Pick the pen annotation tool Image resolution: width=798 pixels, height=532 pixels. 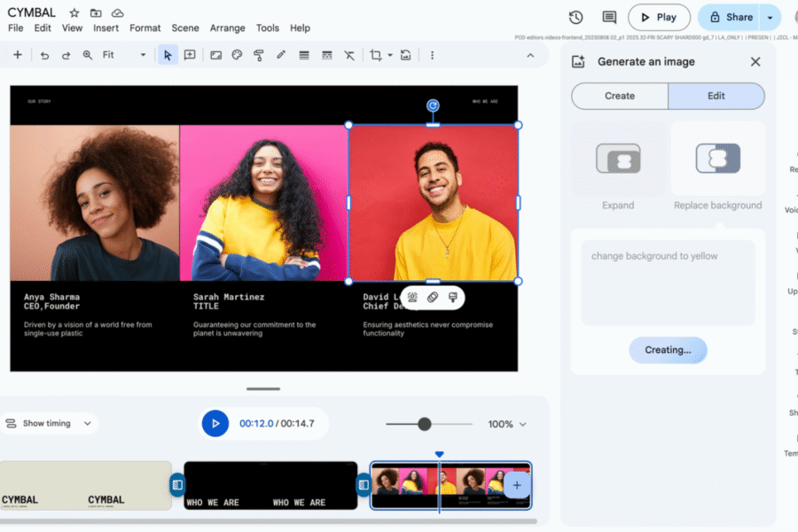280,55
